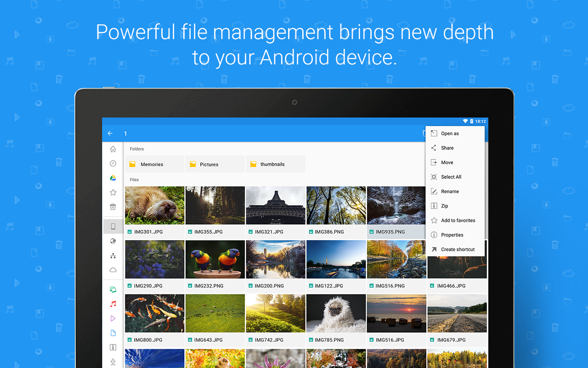View recent files with the clock icon
This screenshot has height=368, width=588.
113,163
